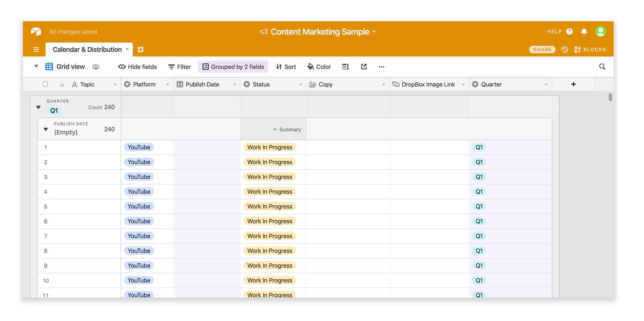Open the Quarter field dropdown
644x321 pixels.
[x=546, y=85]
